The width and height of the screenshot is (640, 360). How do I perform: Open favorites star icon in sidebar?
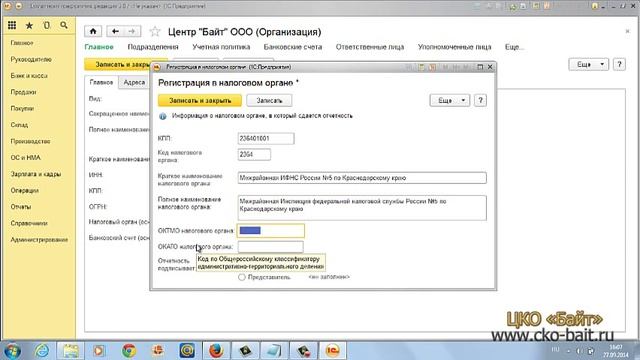(x=29, y=26)
